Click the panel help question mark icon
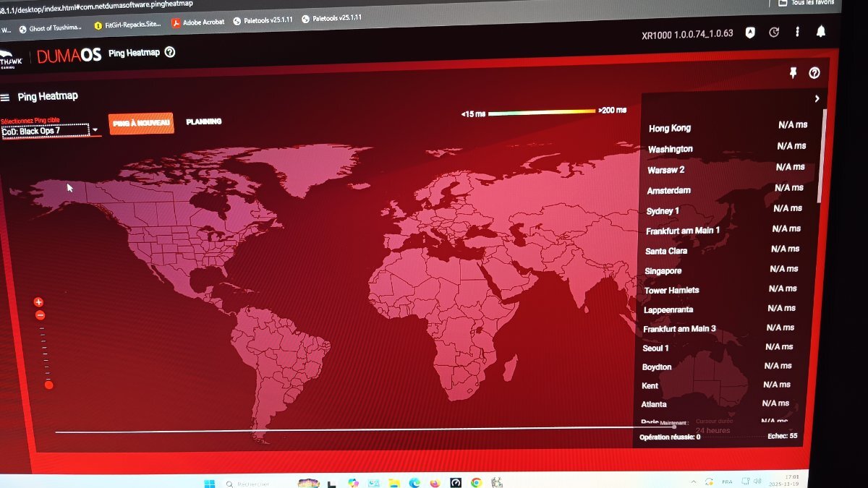868x488 pixels. point(814,73)
